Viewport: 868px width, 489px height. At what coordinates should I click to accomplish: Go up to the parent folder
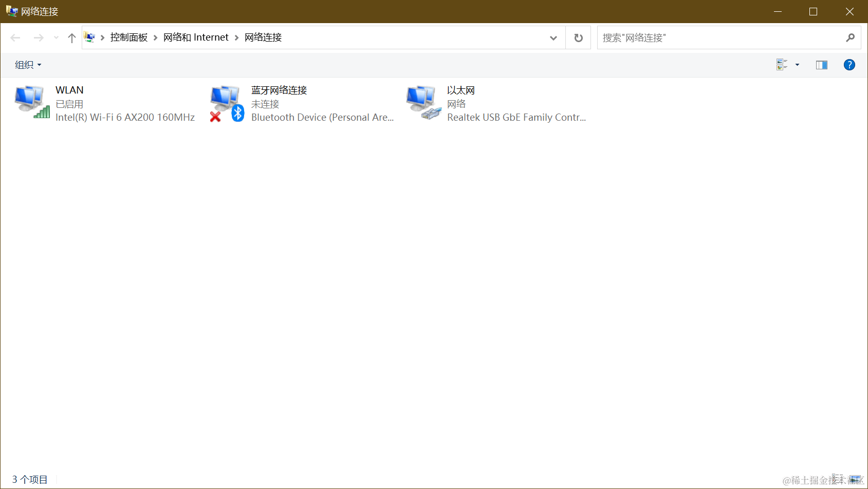[71, 37]
